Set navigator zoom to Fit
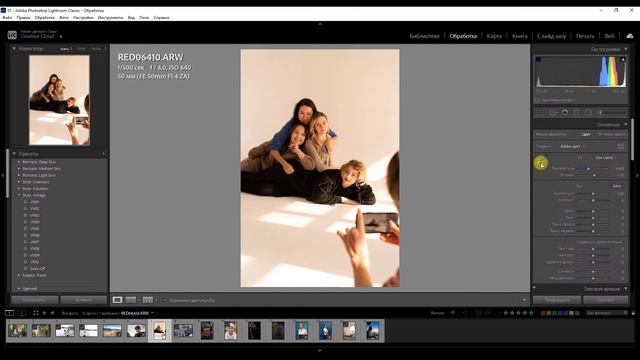 click(x=65, y=49)
